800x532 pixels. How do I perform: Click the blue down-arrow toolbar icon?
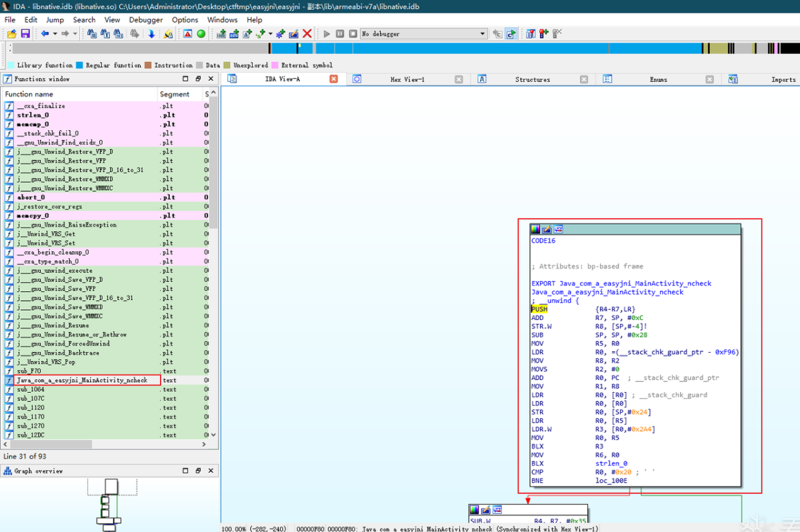(x=151, y=33)
